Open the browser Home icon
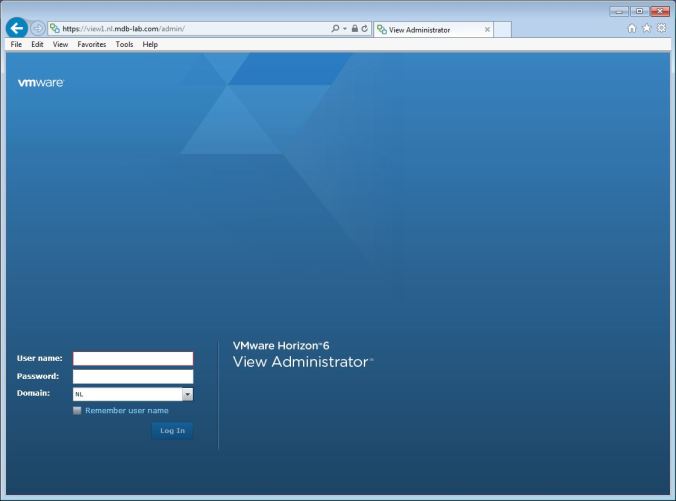This screenshot has width=676, height=501. (x=632, y=29)
